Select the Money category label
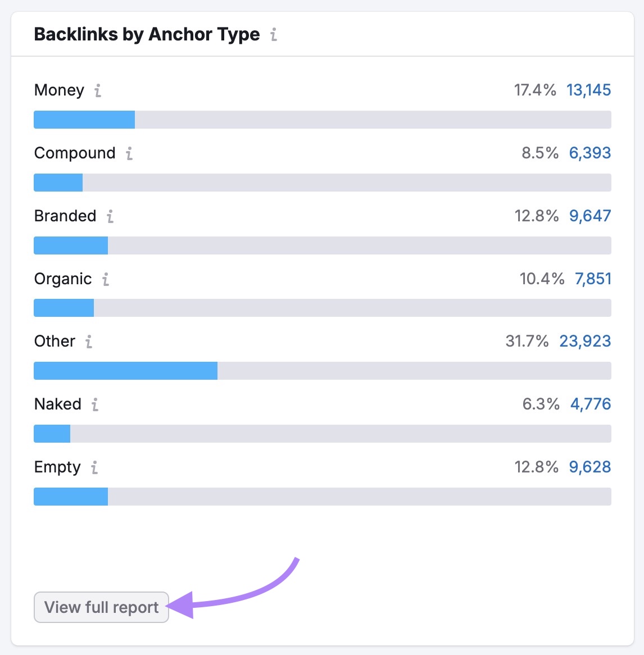Viewport: 644px width, 655px height. click(59, 90)
